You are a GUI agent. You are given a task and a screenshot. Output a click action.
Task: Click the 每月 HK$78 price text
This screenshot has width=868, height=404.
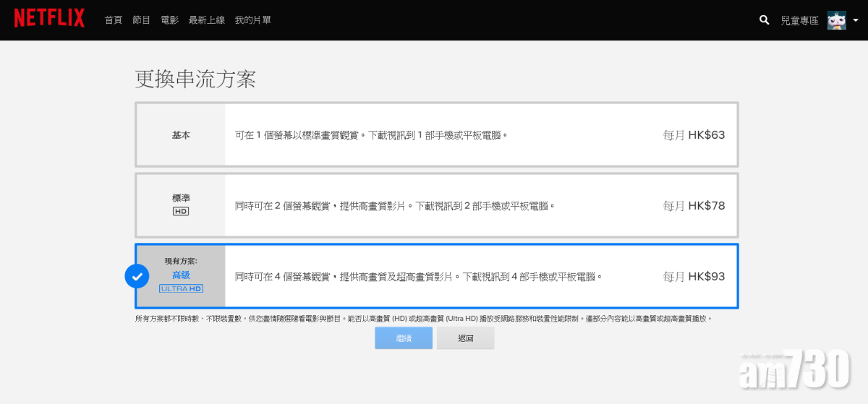click(x=693, y=206)
